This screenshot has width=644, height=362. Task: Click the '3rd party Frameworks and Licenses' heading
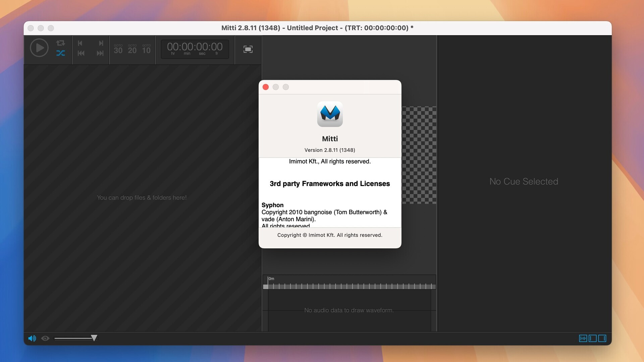tap(330, 184)
